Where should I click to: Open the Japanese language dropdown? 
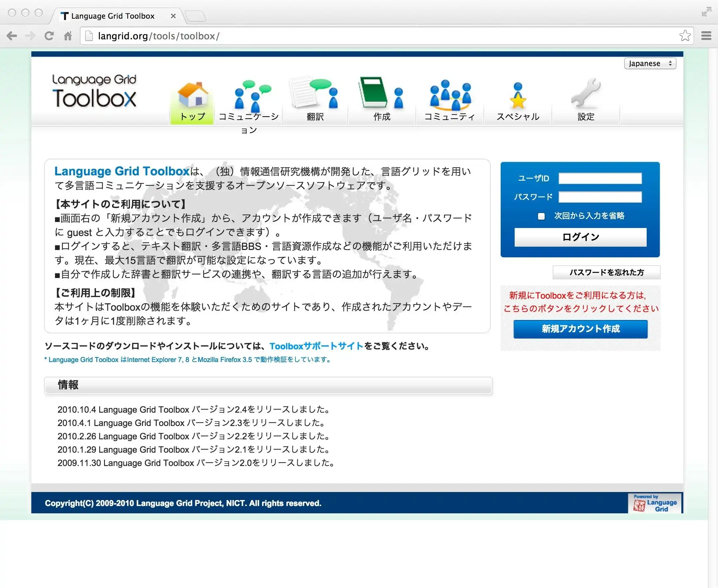click(x=650, y=64)
